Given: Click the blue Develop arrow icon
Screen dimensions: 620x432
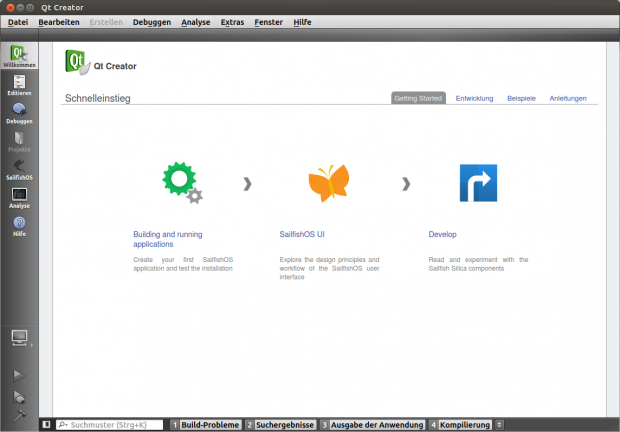Looking at the screenshot, I should [x=477, y=183].
